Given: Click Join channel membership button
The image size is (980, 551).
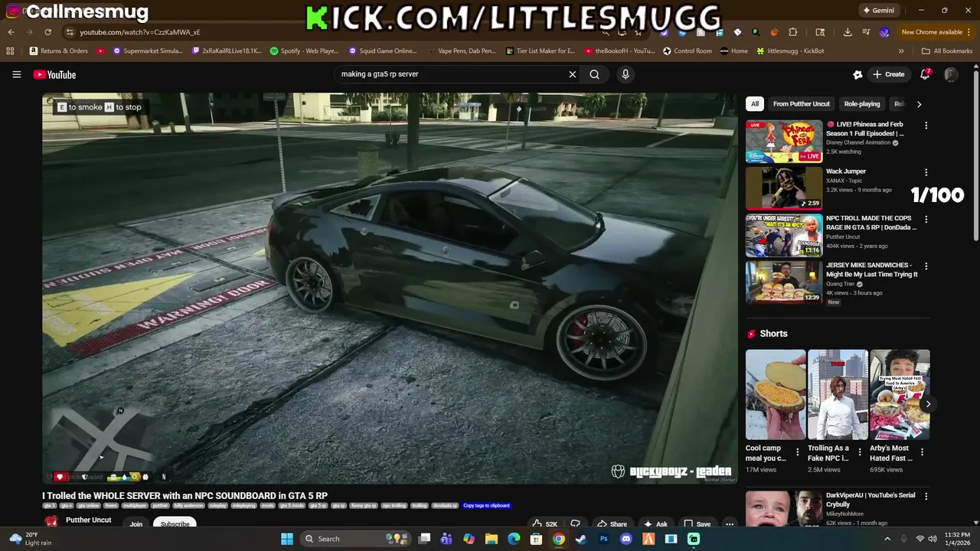Looking at the screenshot, I should click(136, 523).
